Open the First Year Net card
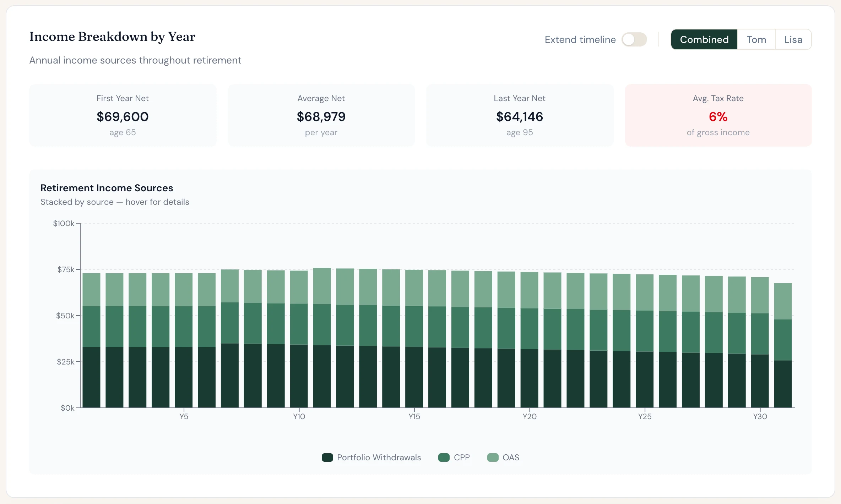 coord(123,115)
